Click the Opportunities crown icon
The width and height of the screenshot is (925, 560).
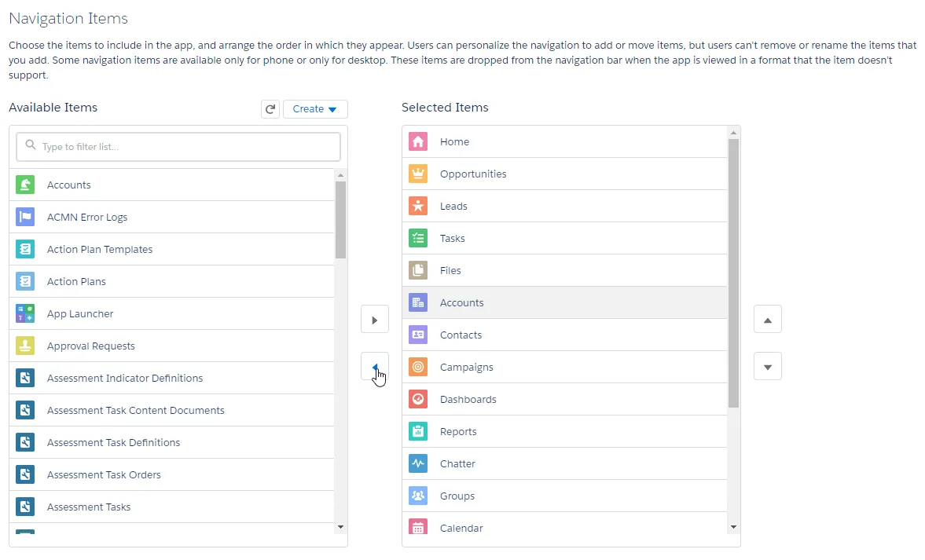point(418,174)
